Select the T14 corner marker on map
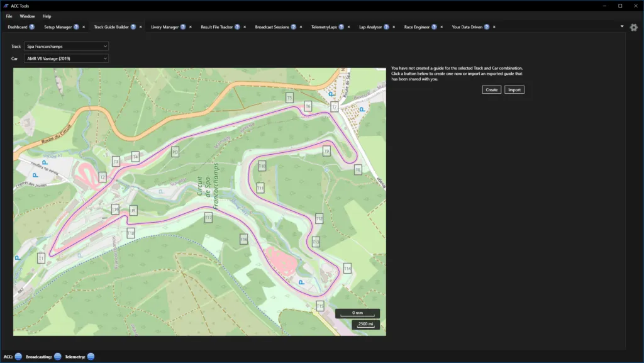Viewport: 644px width, 363px height. 347,269
